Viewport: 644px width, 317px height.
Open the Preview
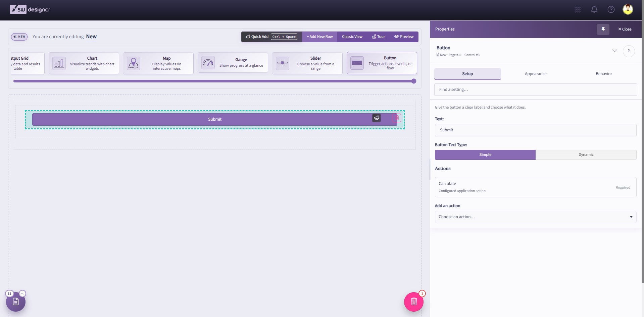click(x=404, y=37)
